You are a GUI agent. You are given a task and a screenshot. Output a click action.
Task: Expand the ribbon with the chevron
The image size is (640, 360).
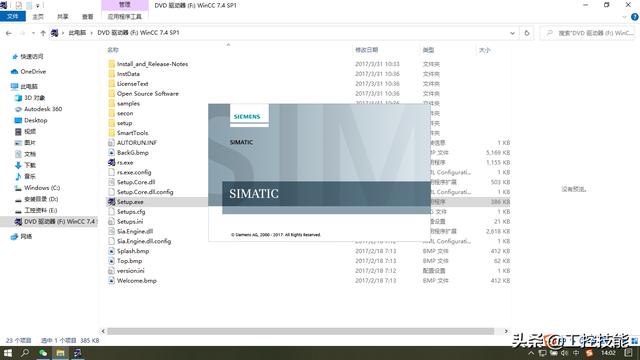[624, 17]
